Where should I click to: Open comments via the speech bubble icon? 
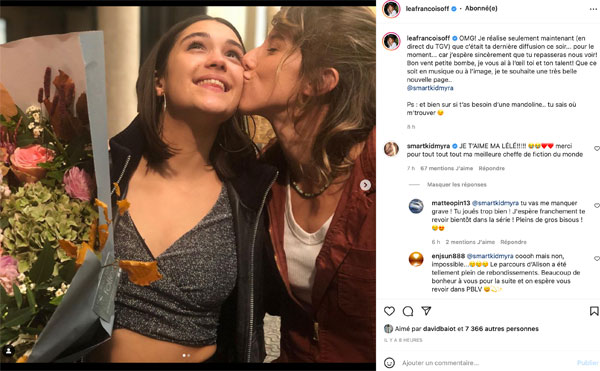pos(408,311)
